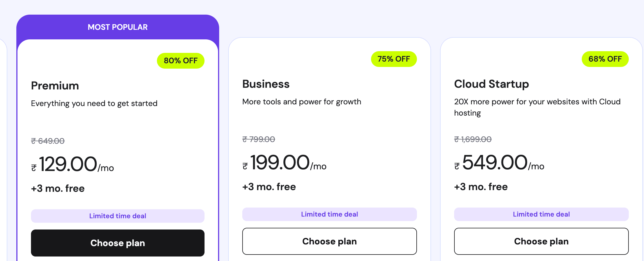Image resolution: width=644 pixels, height=261 pixels.
Task: Click the 68% OFF badge on Cloud Startup
Action: [x=605, y=59]
